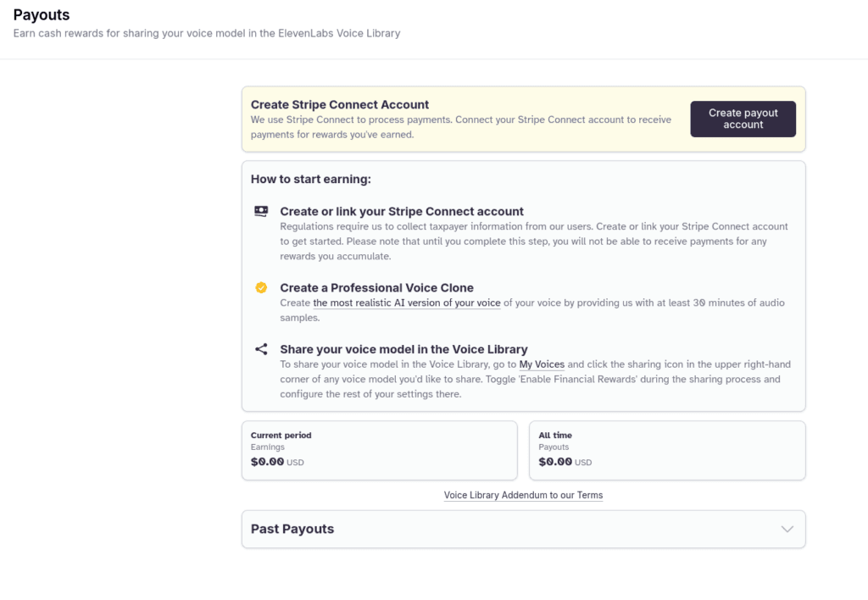
Task: Click Share your voice model in the Voice Library heading
Action: click(x=403, y=349)
